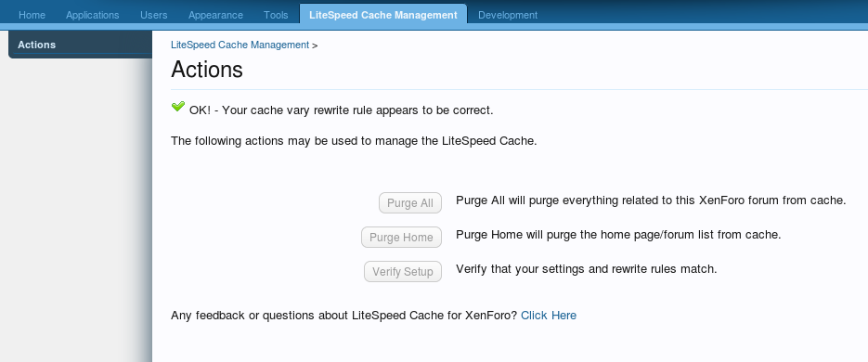Select the Tools tab
868x362 pixels.
pos(276,15)
